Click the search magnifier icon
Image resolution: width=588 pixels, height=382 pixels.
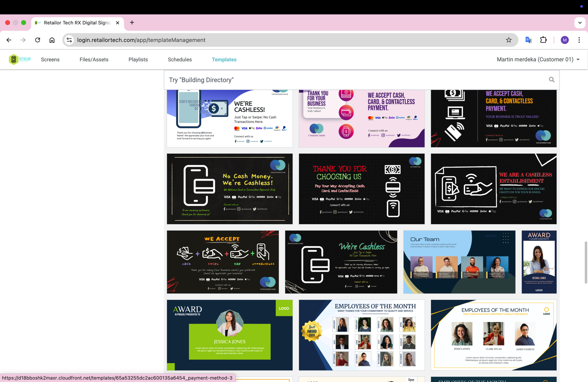pyautogui.click(x=552, y=80)
